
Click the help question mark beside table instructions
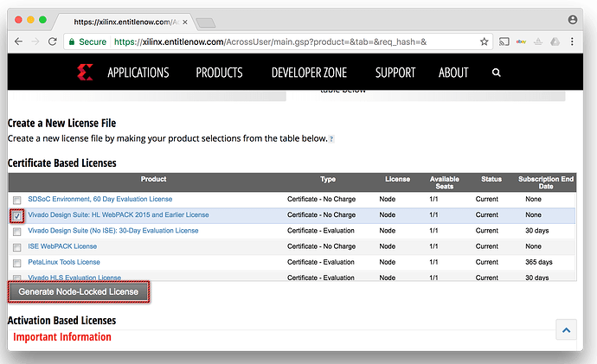pos(331,138)
